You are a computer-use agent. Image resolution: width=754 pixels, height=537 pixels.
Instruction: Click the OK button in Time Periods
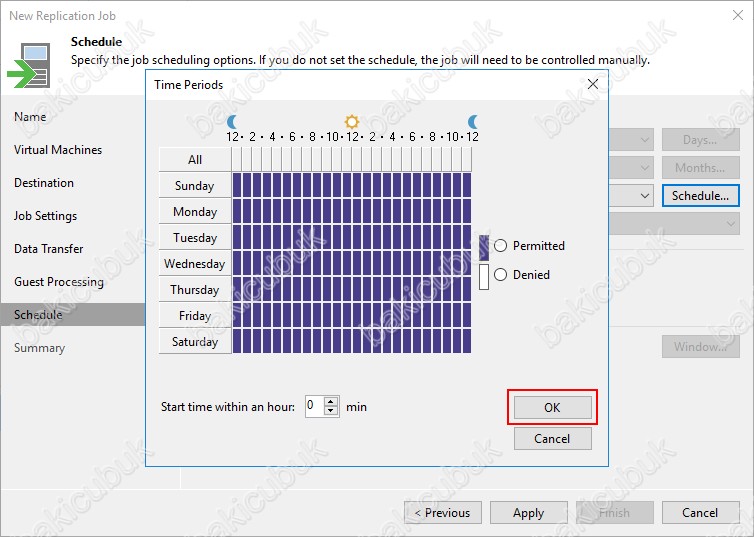click(553, 407)
